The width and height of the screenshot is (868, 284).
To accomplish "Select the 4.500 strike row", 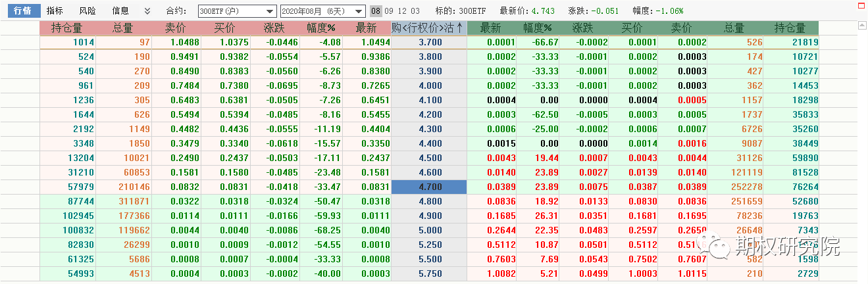I will (430, 158).
